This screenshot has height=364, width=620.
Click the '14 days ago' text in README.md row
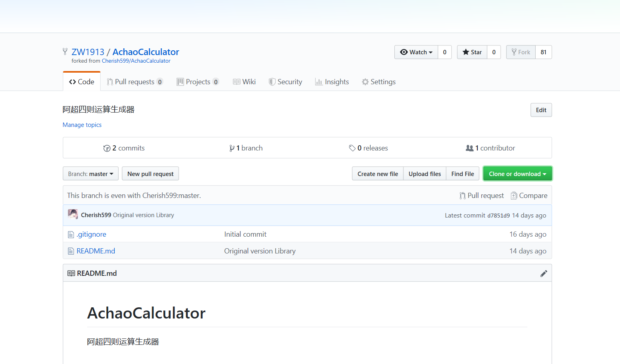pos(528,251)
